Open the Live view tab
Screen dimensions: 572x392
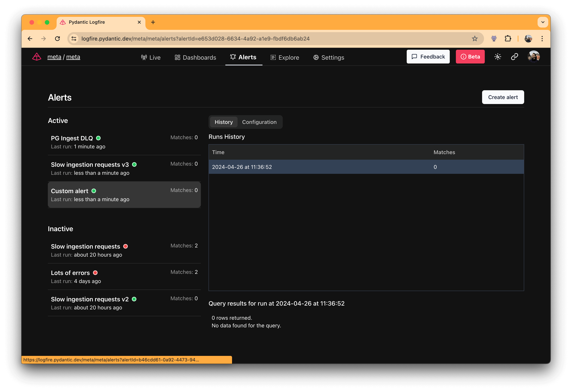151,57
